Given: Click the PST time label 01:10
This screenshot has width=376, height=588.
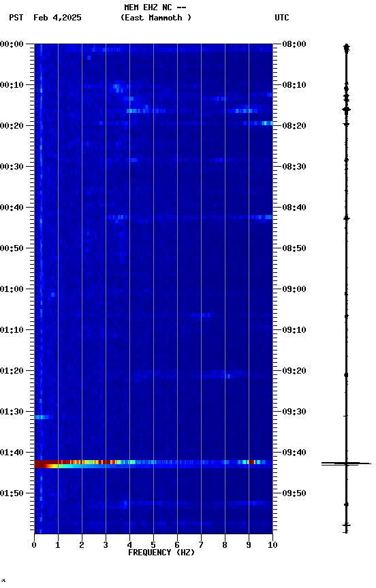Looking at the screenshot, I should [x=12, y=330].
